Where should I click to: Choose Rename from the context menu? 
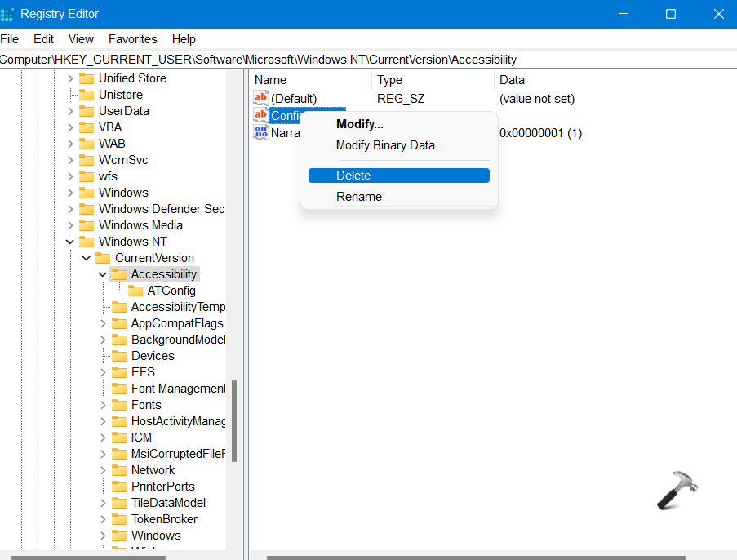[398, 197]
